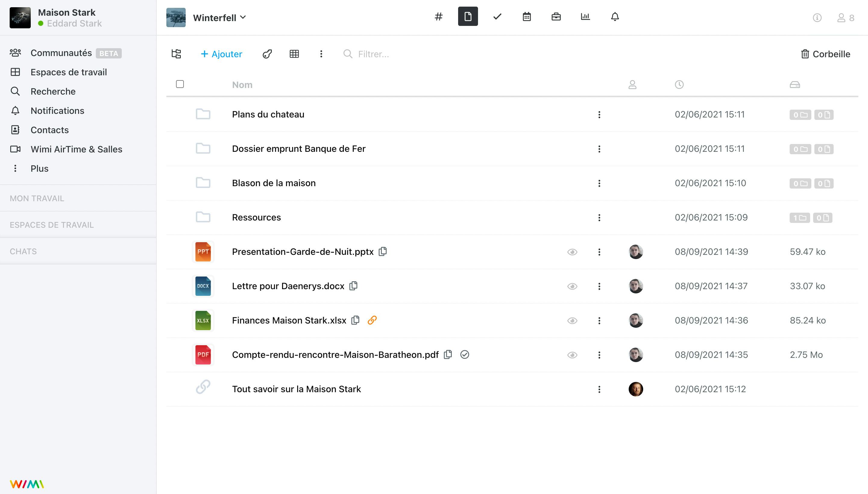The image size is (868, 494).
Task: Click the briefcase/projects panel icon
Action: [x=556, y=17]
